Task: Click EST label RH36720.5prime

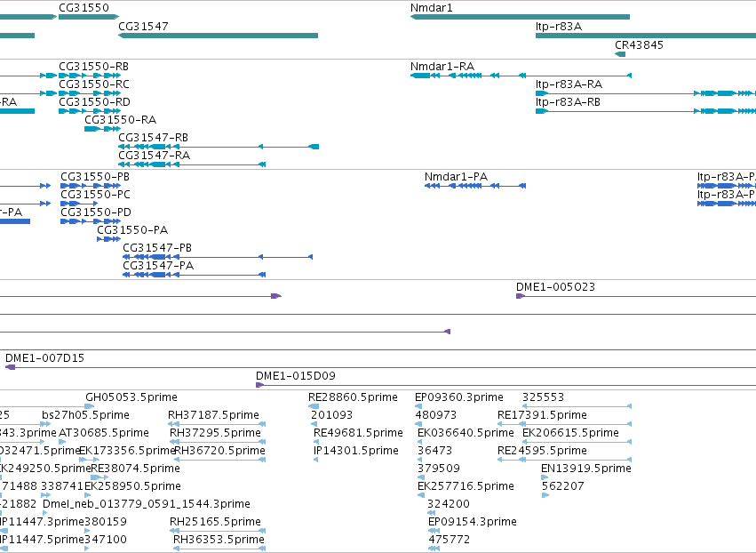Action: coord(219,451)
